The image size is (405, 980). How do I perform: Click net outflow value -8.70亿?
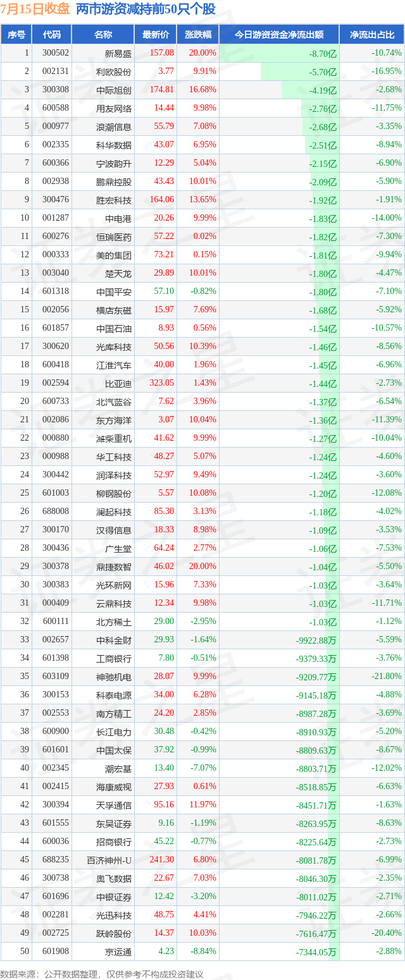[323, 54]
